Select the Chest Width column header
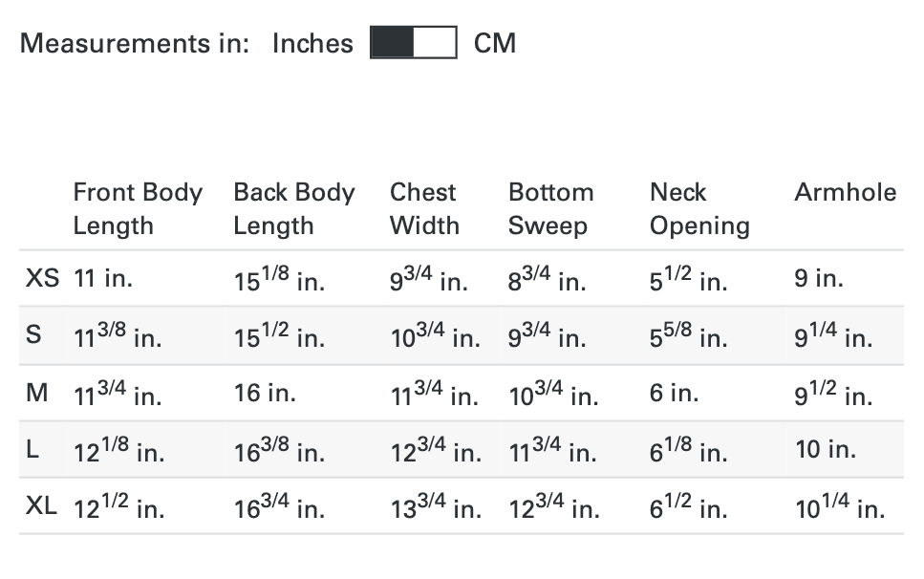Viewport: 924px width, 579px height. tap(424, 208)
